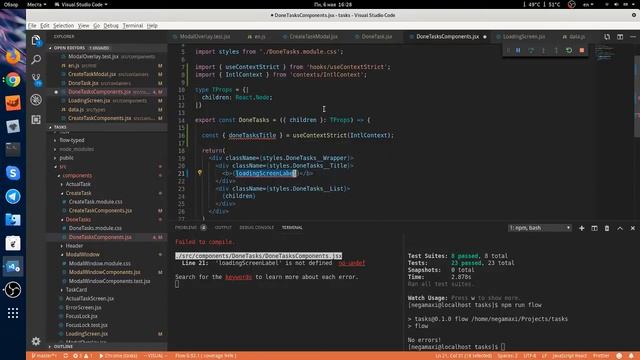Restart the debug session (green icon)
This screenshot has width=640, height=360.
(x=569, y=50)
